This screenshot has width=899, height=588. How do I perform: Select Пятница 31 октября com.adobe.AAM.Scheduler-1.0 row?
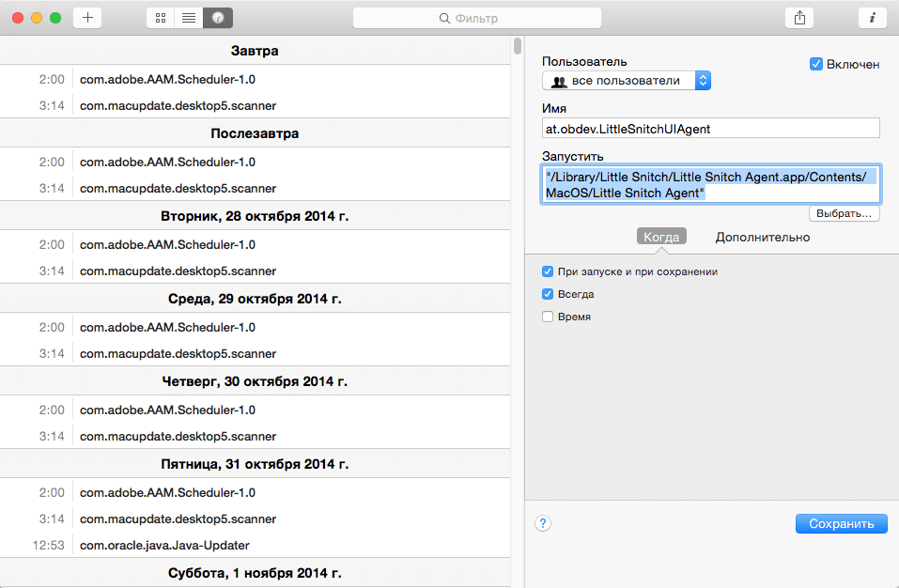[256, 492]
